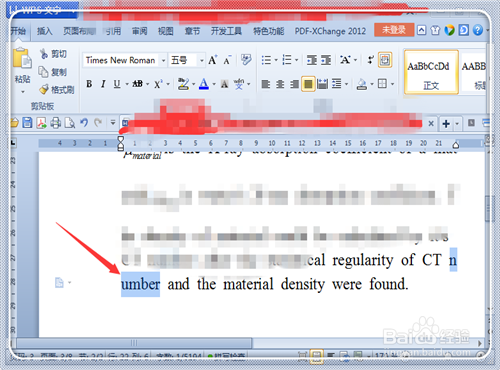Click the increase indent icon

click(326, 60)
